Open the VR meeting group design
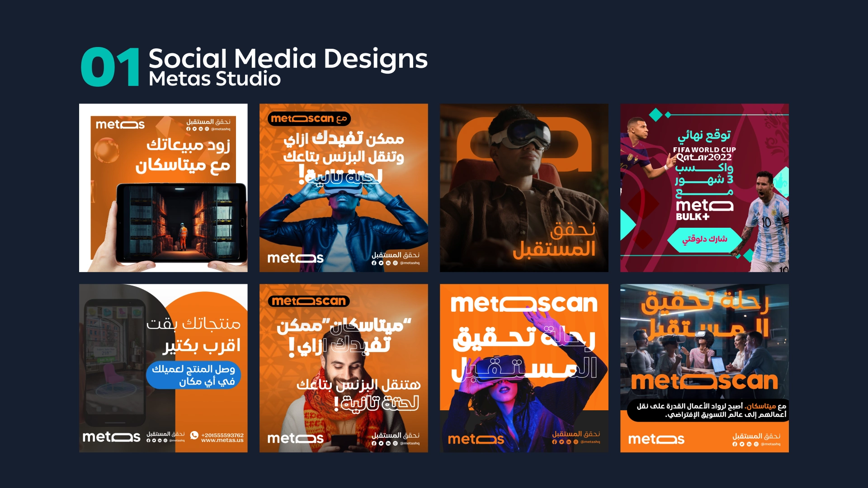Image resolution: width=868 pixels, height=488 pixels. [x=704, y=368]
